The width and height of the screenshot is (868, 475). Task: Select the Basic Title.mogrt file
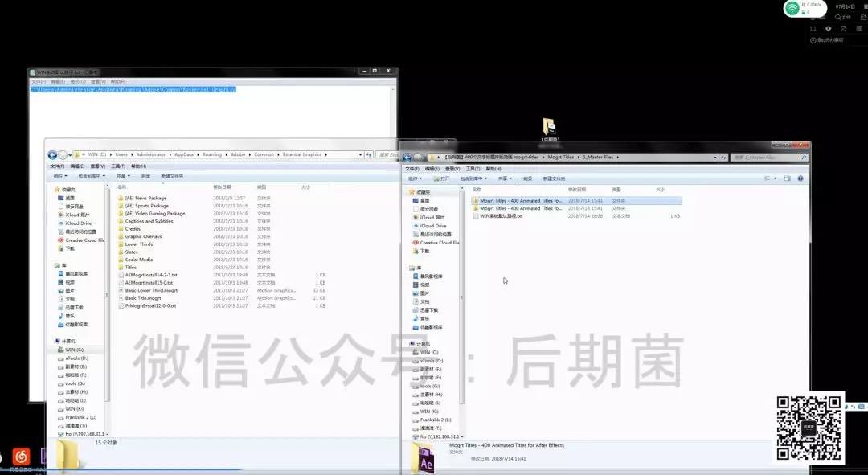142,298
